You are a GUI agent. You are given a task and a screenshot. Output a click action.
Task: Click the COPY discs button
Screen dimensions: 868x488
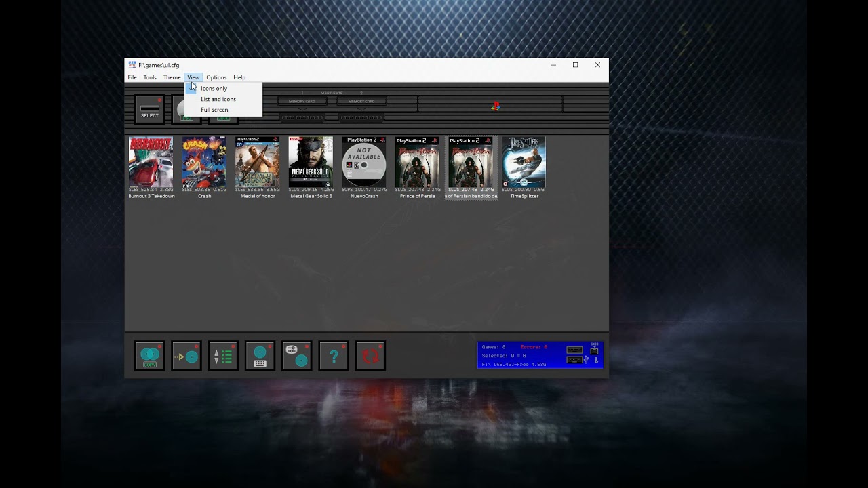pyautogui.click(x=150, y=356)
